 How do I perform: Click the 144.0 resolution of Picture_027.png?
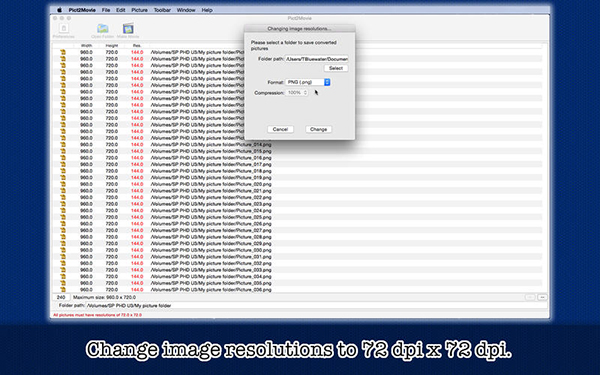coord(137,230)
